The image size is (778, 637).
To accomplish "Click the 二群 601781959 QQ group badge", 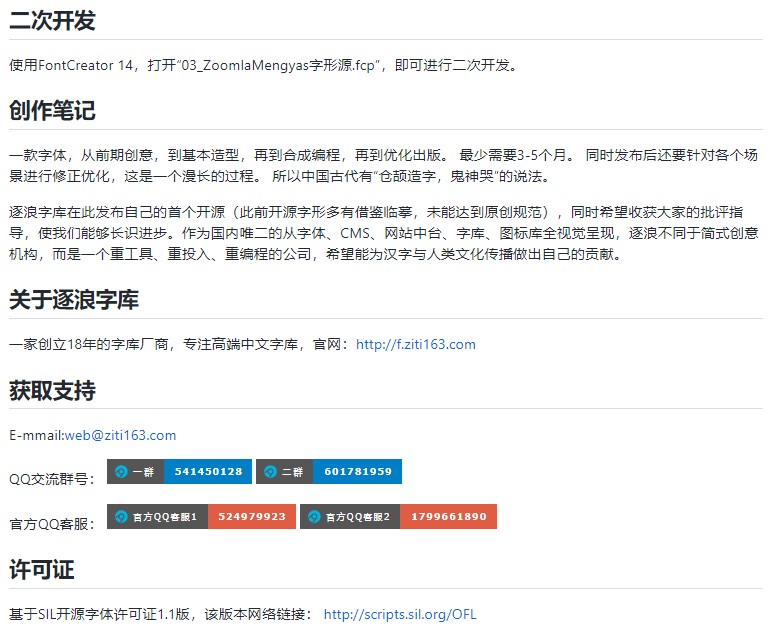I will (x=329, y=471).
